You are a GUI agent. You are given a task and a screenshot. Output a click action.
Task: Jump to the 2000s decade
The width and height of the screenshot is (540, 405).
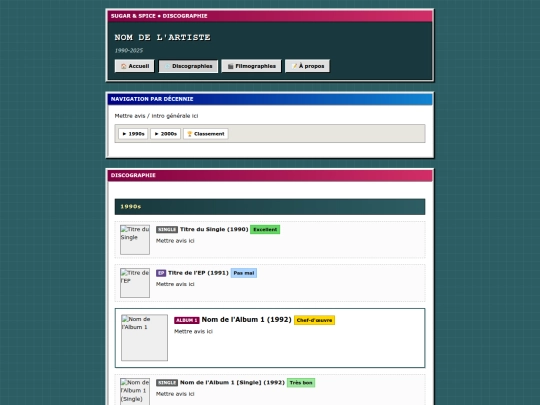coord(165,134)
